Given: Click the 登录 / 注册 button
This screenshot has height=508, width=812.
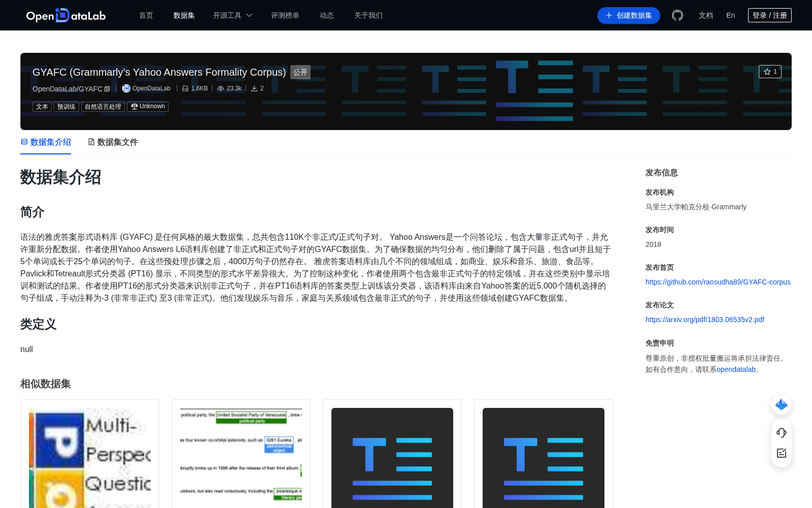Looking at the screenshot, I should pos(770,15).
